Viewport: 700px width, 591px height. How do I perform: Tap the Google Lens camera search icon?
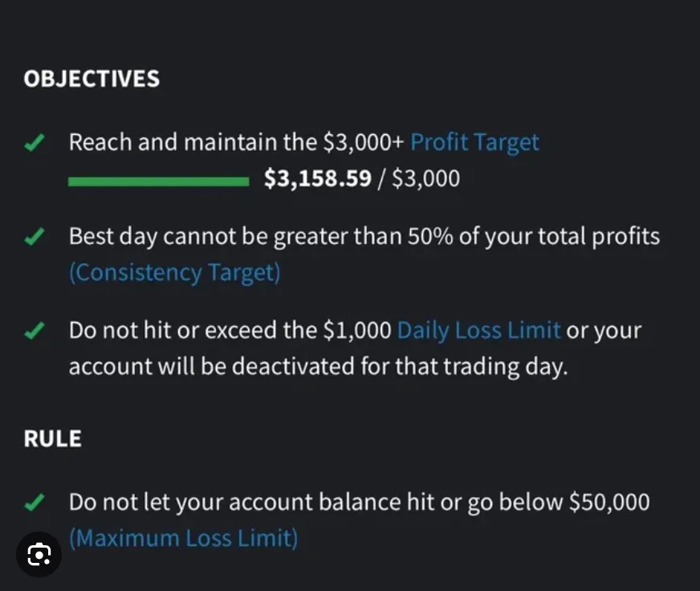[x=39, y=554]
